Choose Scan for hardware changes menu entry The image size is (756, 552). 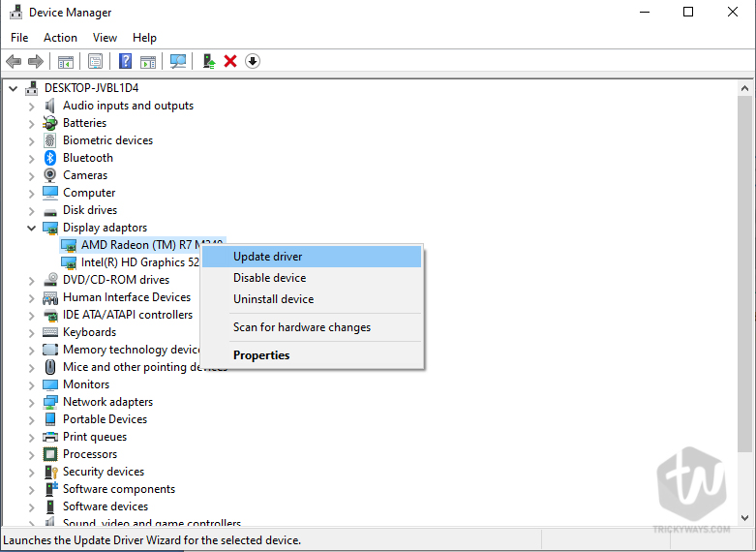point(312,327)
